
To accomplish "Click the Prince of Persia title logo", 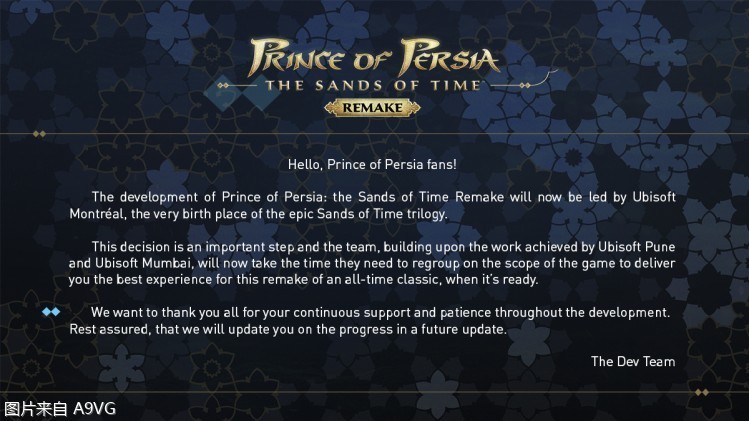I will pyautogui.click(x=374, y=55).
